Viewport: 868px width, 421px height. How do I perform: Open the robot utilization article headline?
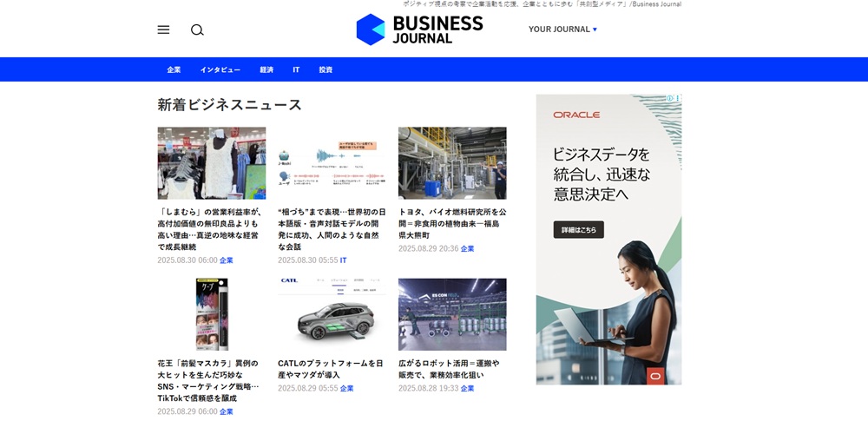tap(450, 370)
